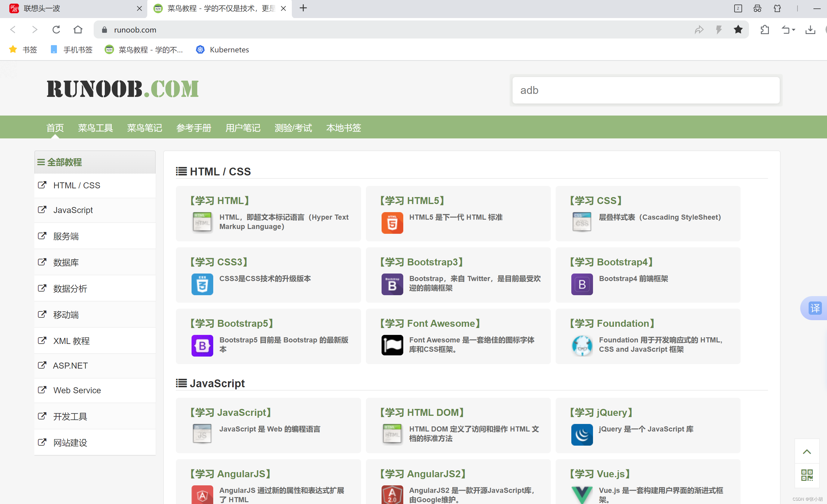Viewport: 827px width, 504px height.
Task: Click the Font Awesome icon
Action: point(392,345)
